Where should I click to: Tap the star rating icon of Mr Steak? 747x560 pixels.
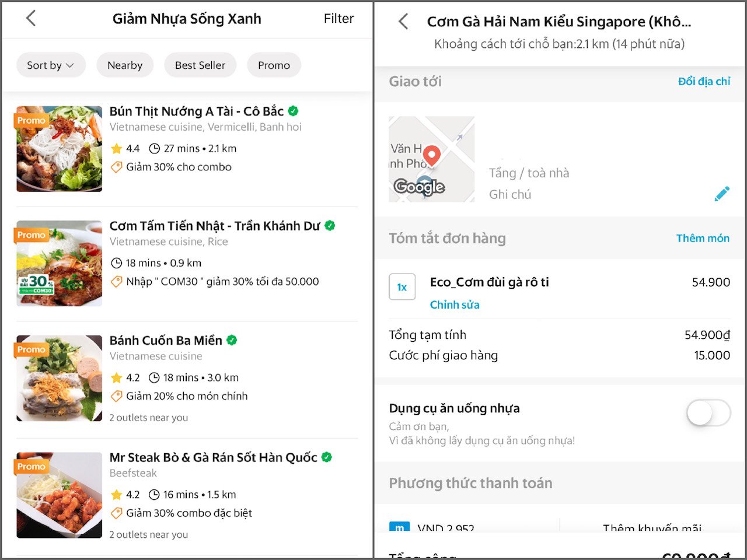[116, 495]
